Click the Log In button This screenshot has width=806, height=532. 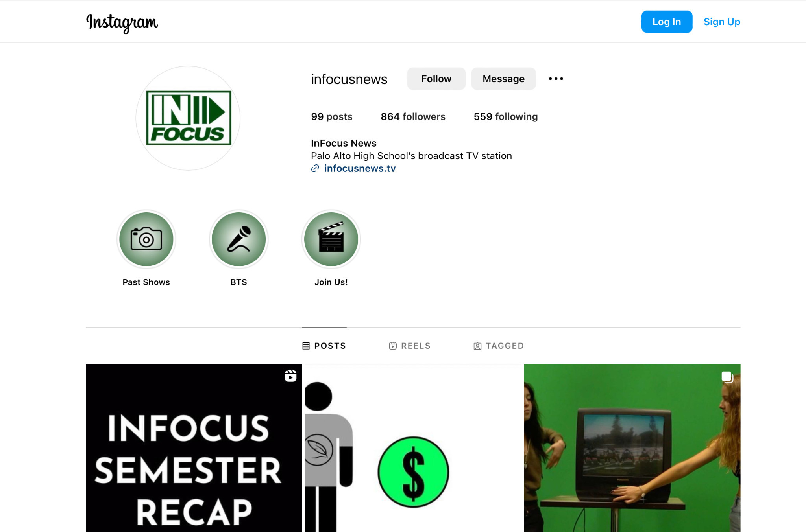[667, 22]
